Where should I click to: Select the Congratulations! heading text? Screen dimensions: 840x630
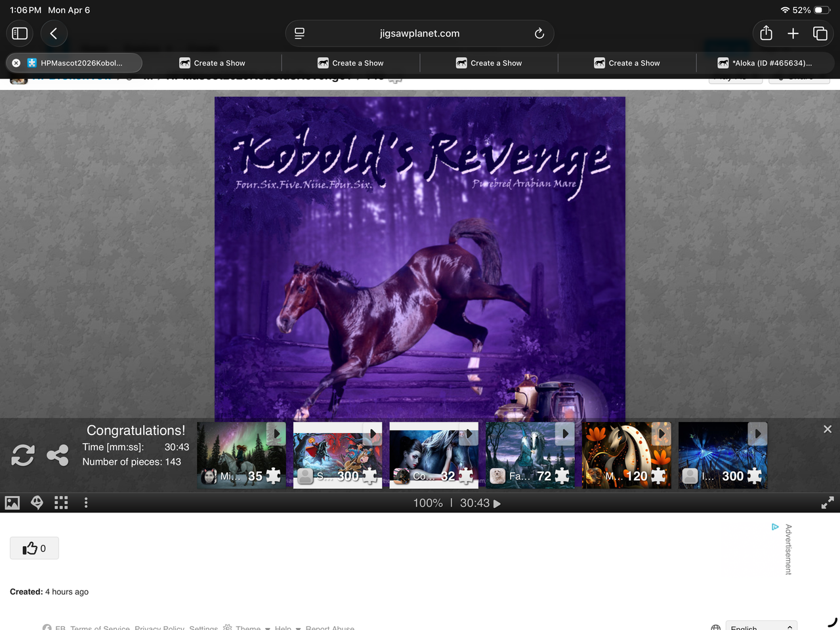(x=136, y=430)
